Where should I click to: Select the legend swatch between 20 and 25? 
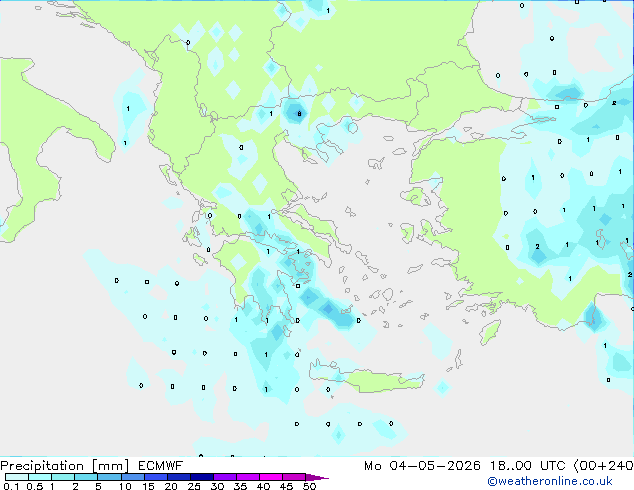(x=179, y=477)
